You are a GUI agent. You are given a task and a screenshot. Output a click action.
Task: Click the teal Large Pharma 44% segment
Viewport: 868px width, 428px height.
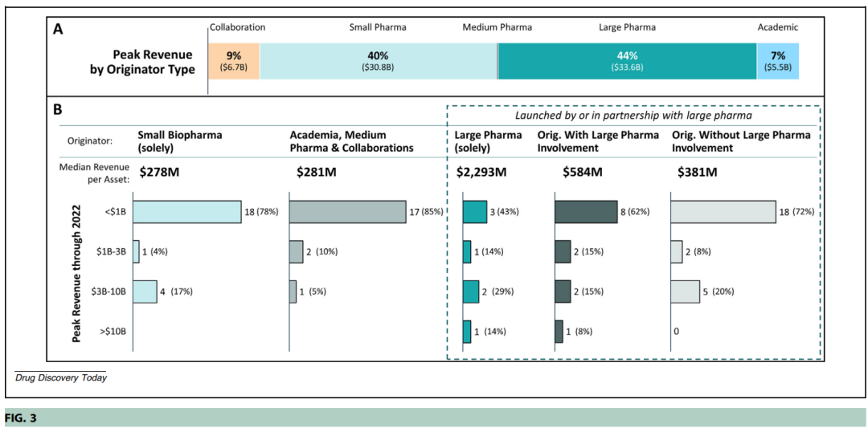point(627,61)
